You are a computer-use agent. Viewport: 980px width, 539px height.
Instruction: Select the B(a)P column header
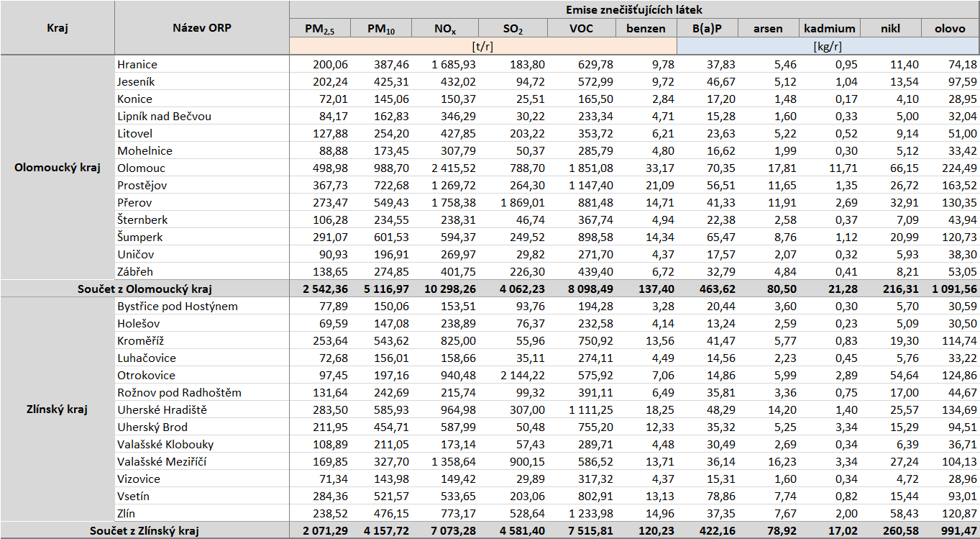(x=707, y=29)
